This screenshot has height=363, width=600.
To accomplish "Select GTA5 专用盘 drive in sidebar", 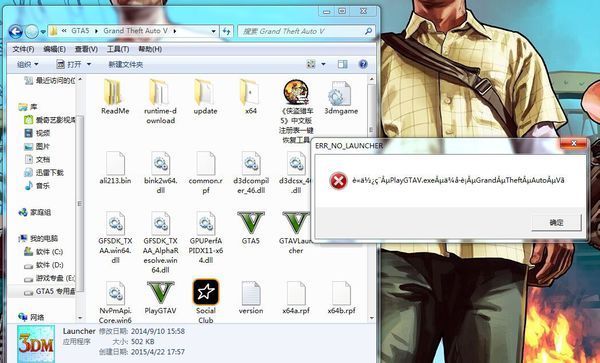I will point(50,291).
